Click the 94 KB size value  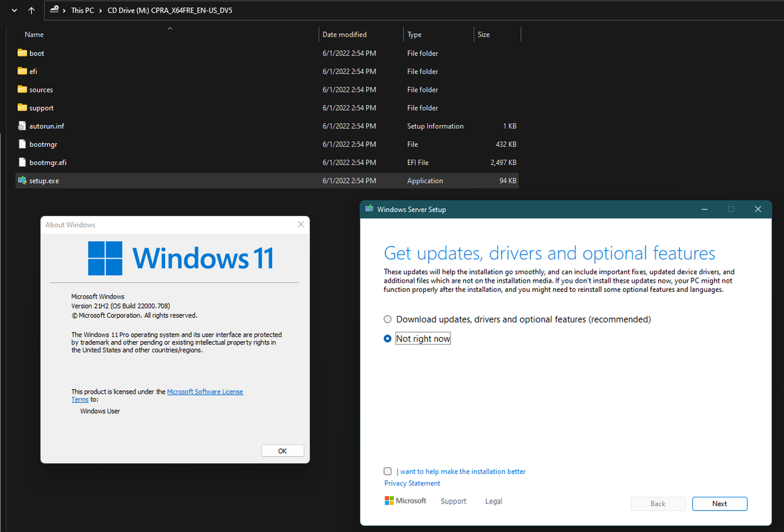508,181
